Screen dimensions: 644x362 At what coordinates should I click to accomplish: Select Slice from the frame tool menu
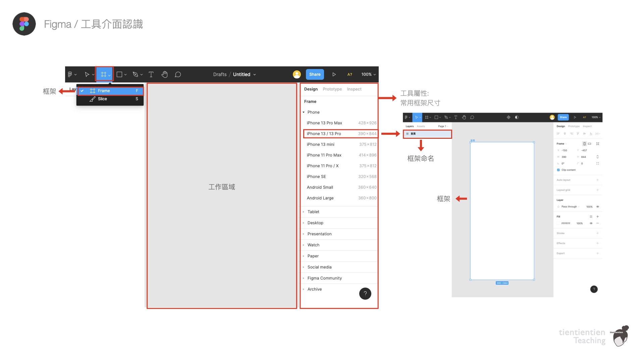[x=102, y=99]
